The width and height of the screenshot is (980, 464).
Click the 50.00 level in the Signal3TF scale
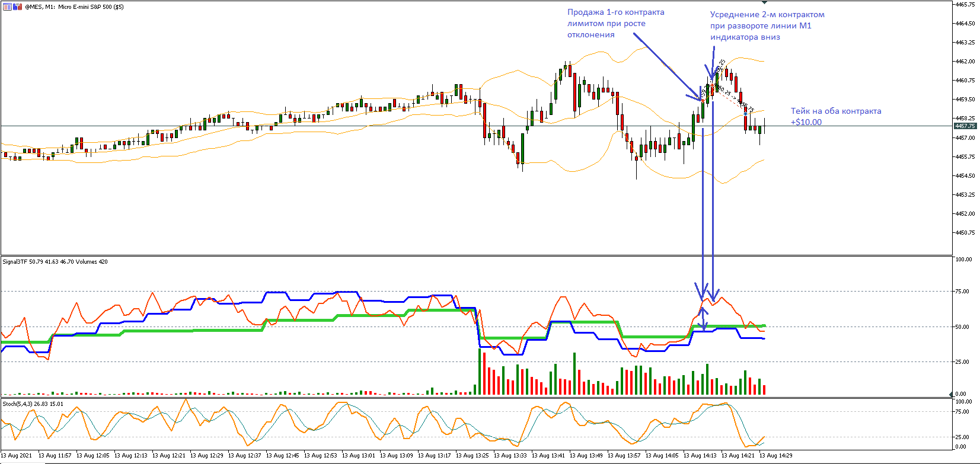(963, 327)
